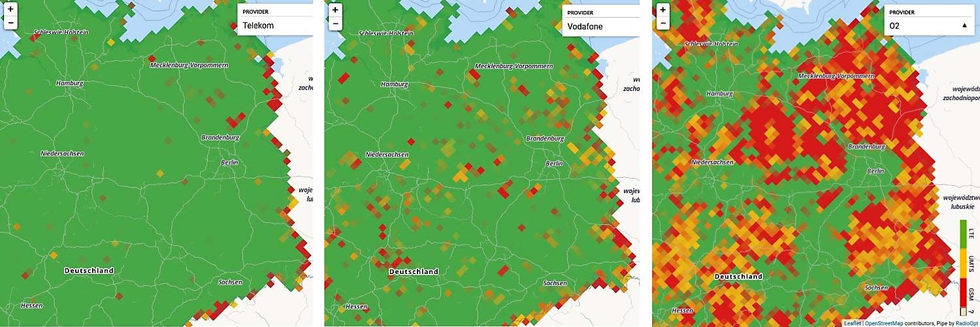
Task: Click Hessen label on Telekom map
Action: pyautogui.click(x=32, y=305)
